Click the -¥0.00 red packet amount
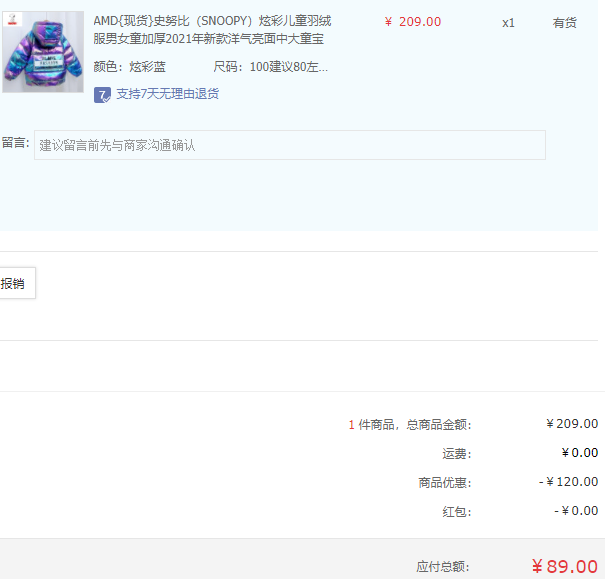This screenshot has height=579, width=605. tap(576, 511)
